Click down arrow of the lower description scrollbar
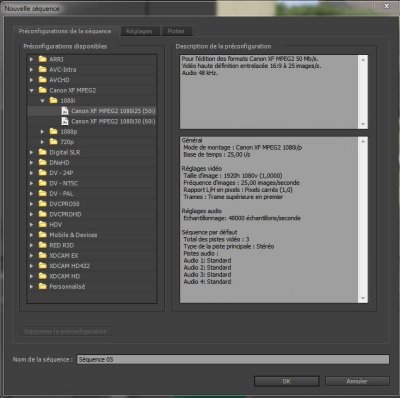This screenshot has height=398, width=400. (x=363, y=298)
